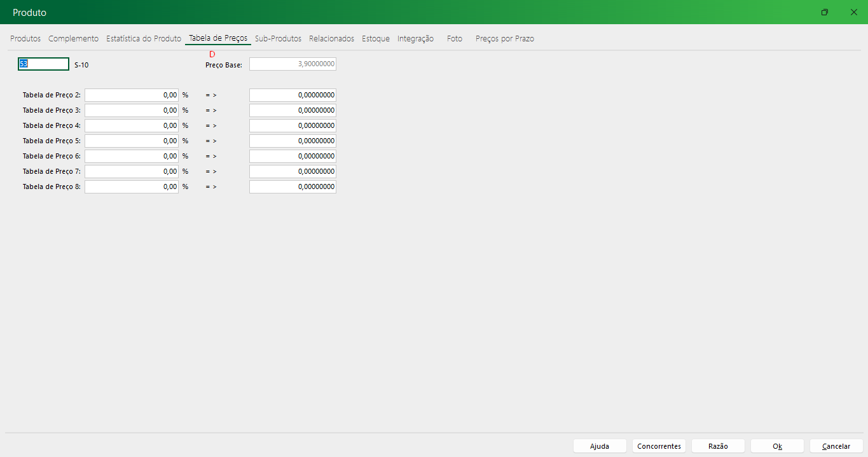
Task: Click the Preço Base label
Action: (224, 65)
